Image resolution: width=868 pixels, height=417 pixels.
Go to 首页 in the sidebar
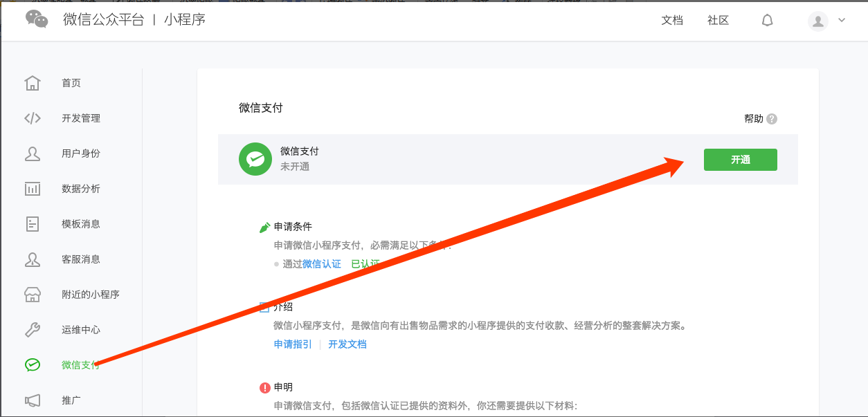[71, 83]
